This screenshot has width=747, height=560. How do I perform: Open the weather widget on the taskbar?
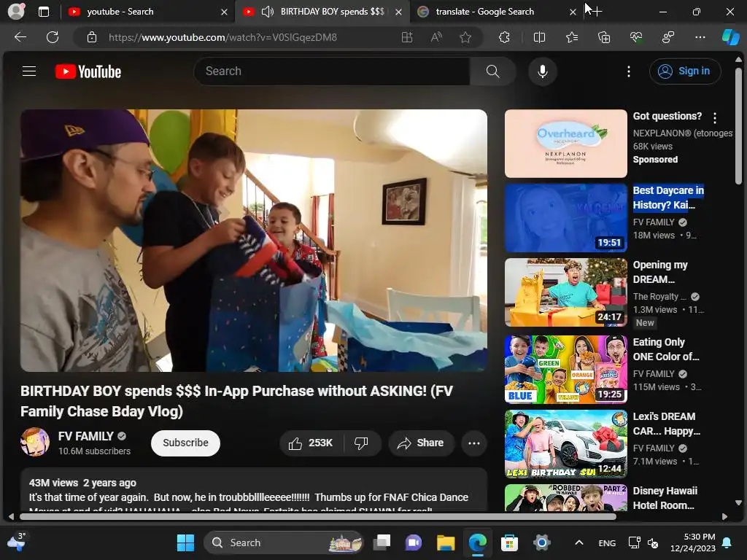tap(16, 542)
